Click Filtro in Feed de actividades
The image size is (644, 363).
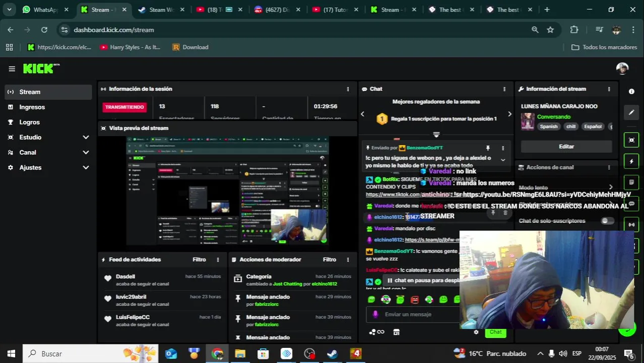coord(199,260)
